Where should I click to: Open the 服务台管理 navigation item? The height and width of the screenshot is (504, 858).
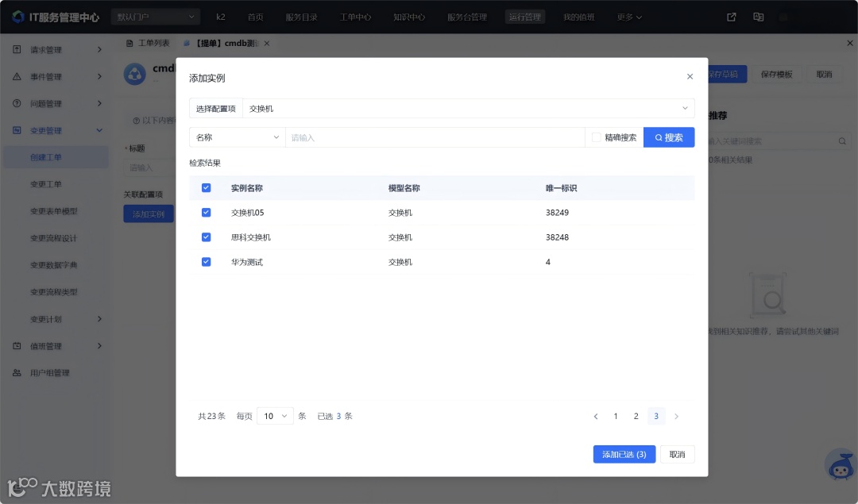tap(467, 17)
